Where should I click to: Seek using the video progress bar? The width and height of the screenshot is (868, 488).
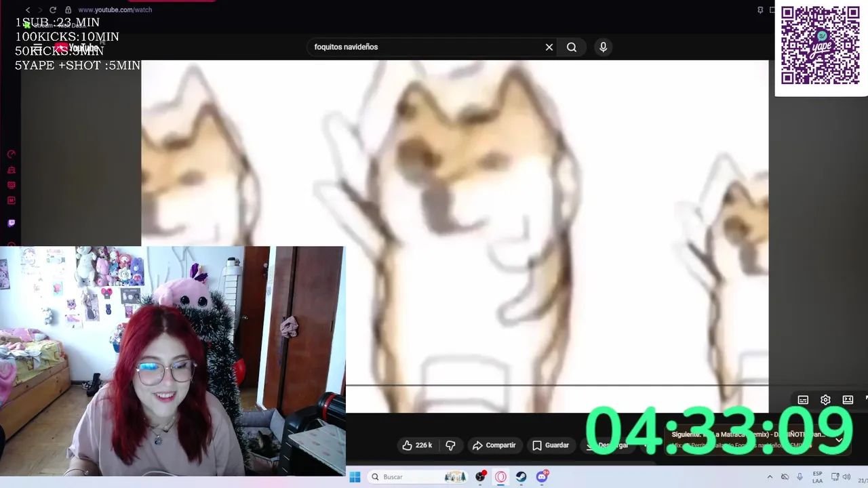557,386
